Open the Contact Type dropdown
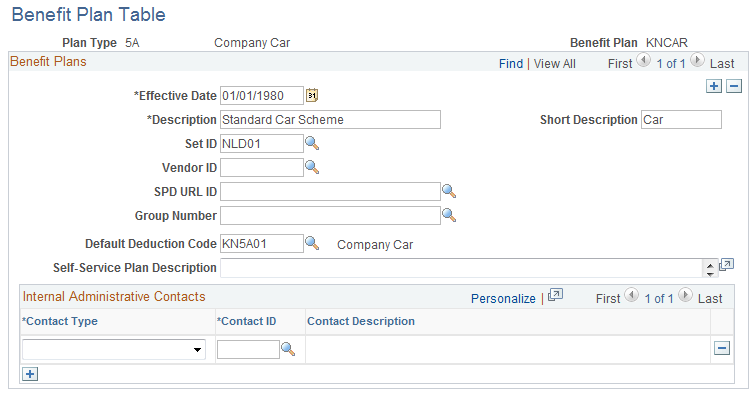756x395 pixels. (x=114, y=350)
